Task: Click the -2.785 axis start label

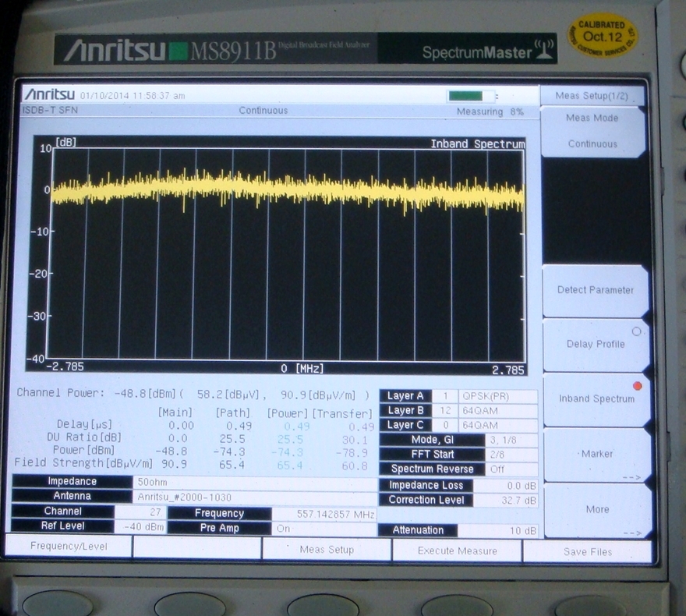Action: pos(65,366)
